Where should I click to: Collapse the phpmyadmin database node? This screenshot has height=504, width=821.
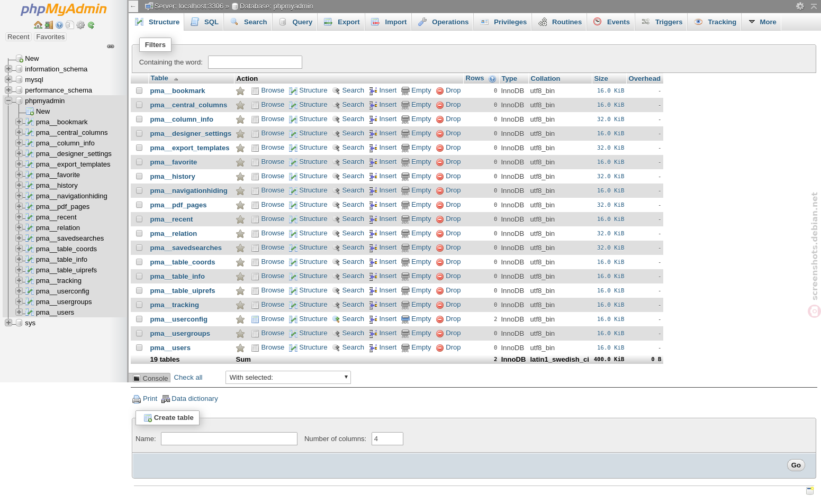tap(8, 100)
